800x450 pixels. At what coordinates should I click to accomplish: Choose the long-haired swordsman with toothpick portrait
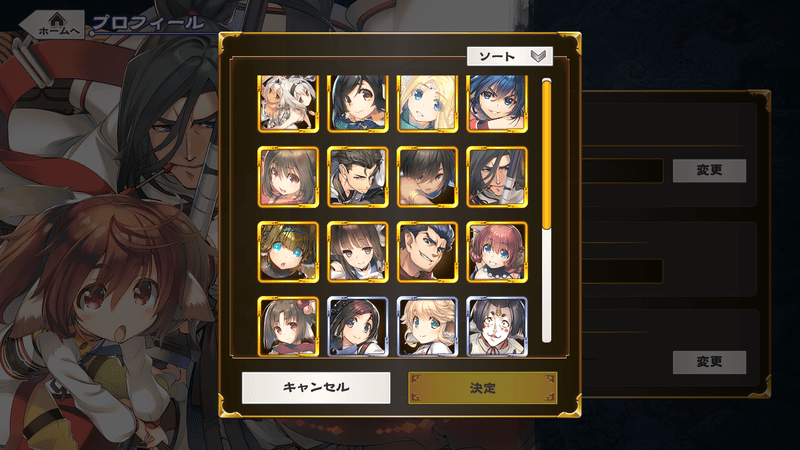point(497,177)
